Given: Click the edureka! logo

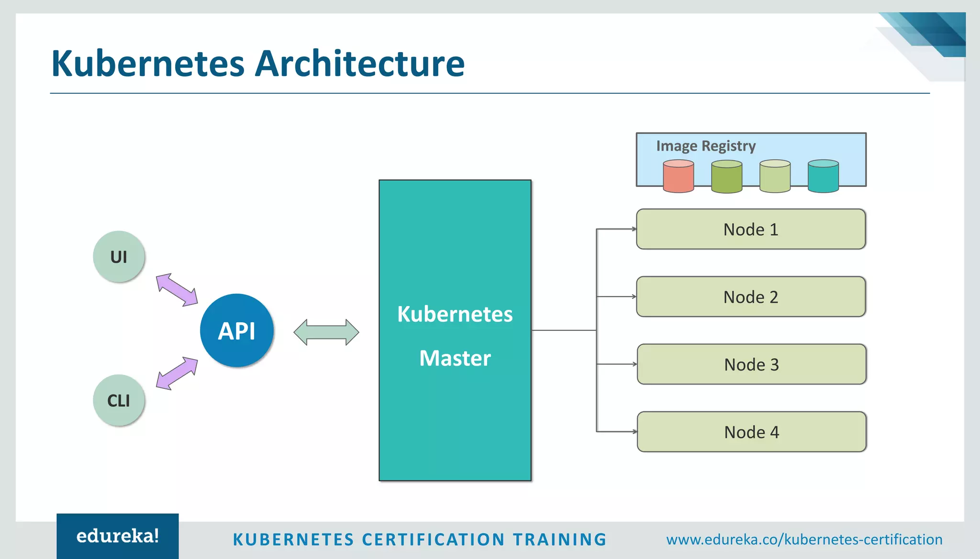Looking at the screenshot, I should point(118,536).
